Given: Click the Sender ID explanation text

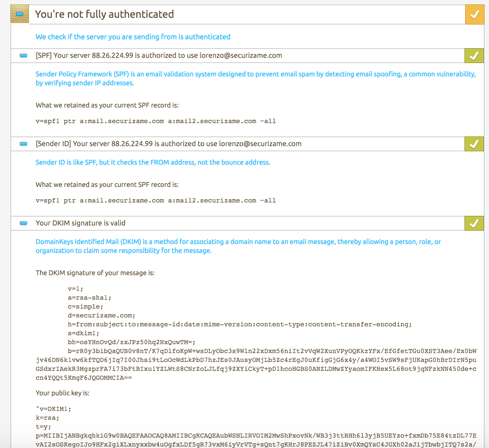Looking at the screenshot, I should (x=153, y=162).
